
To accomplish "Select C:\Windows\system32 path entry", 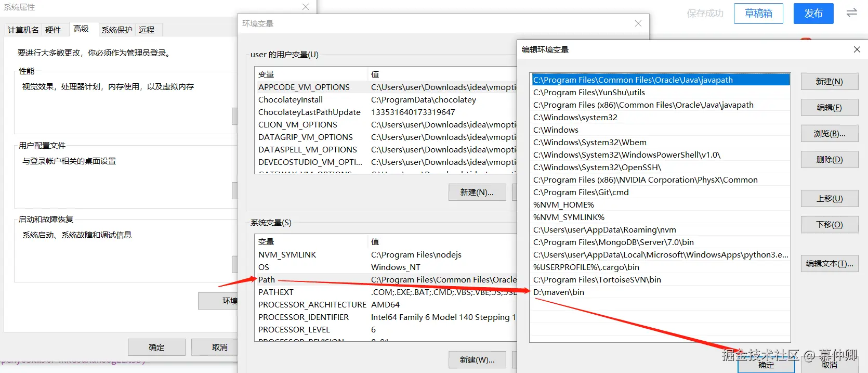I will (660, 117).
